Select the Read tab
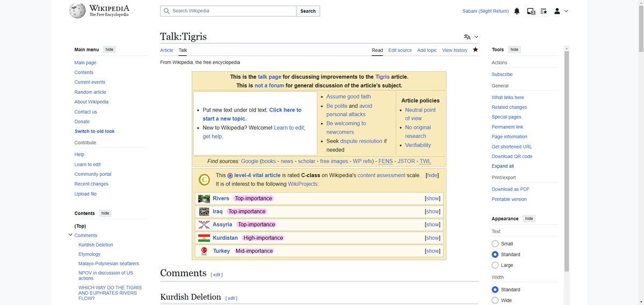The image size is (644, 305). pyautogui.click(x=377, y=50)
